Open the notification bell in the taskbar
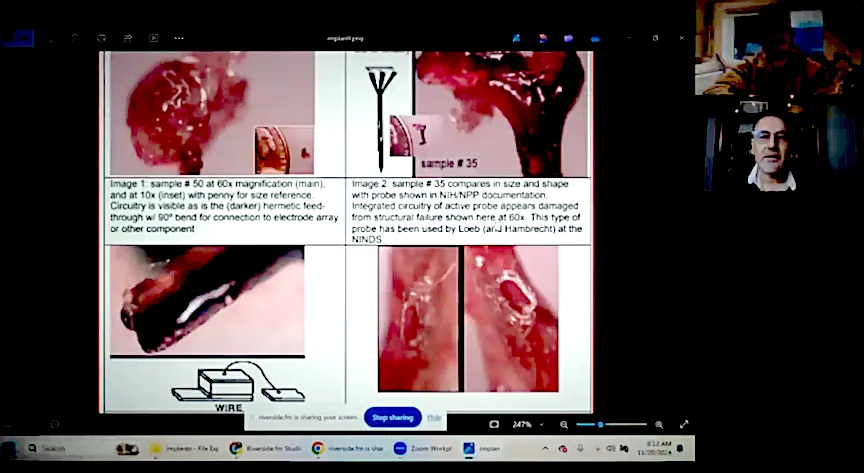Screen dimensions: 864x473 pos(680,448)
